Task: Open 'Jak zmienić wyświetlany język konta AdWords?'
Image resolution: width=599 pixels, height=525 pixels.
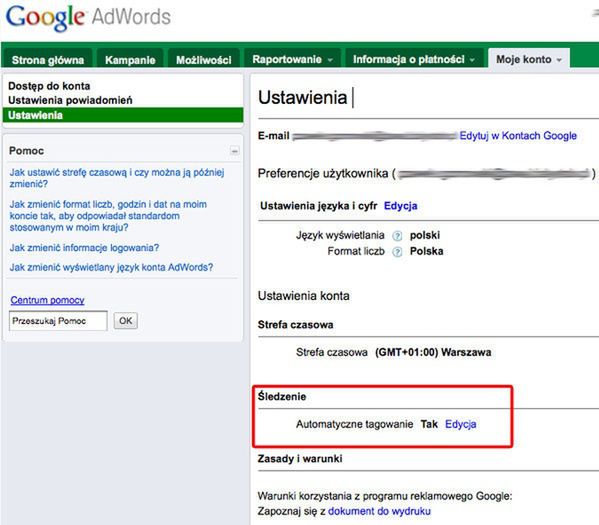Action: coord(111,267)
